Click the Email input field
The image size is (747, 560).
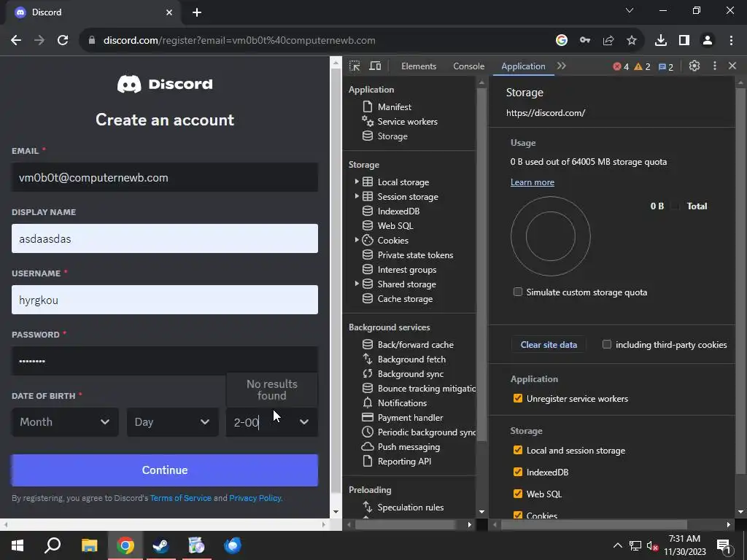(165, 178)
